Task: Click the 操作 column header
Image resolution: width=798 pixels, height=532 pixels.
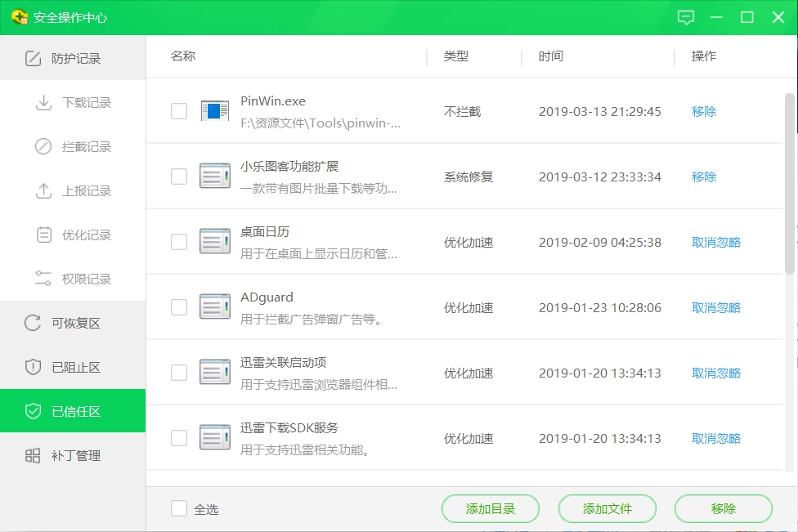Action: click(x=704, y=56)
